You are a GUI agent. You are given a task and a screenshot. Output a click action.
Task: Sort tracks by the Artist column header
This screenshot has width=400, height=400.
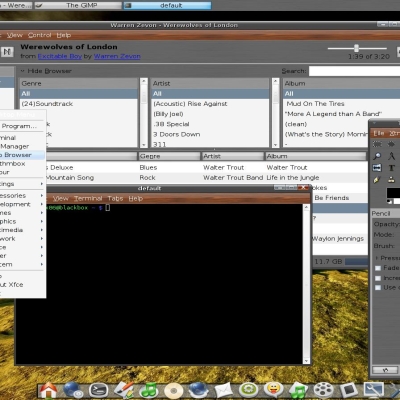point(233,156)
